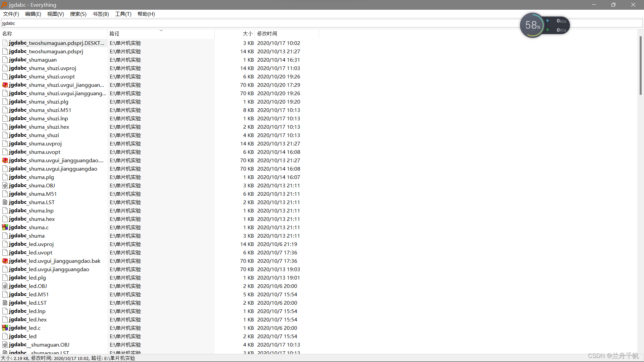Click the WinRAR-style icon of jgdabc_shuma.c
This screenshot has height=362, width=644.
[x=5, y=227]
